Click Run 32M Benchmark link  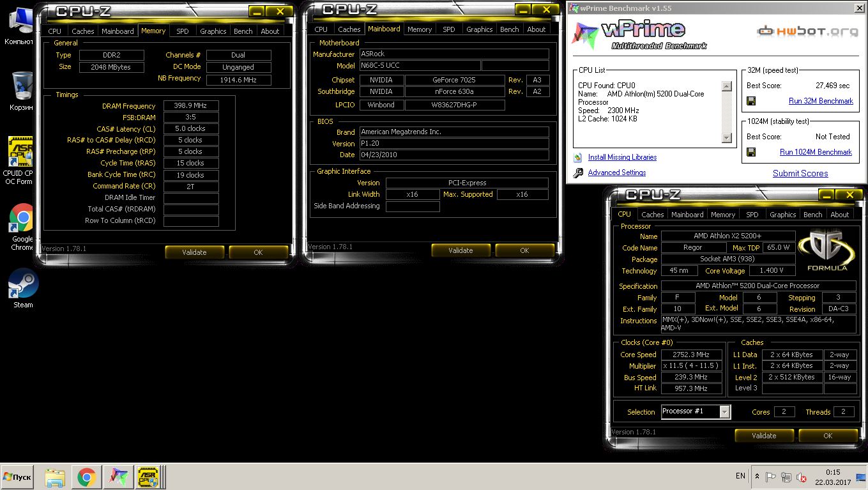821,101
